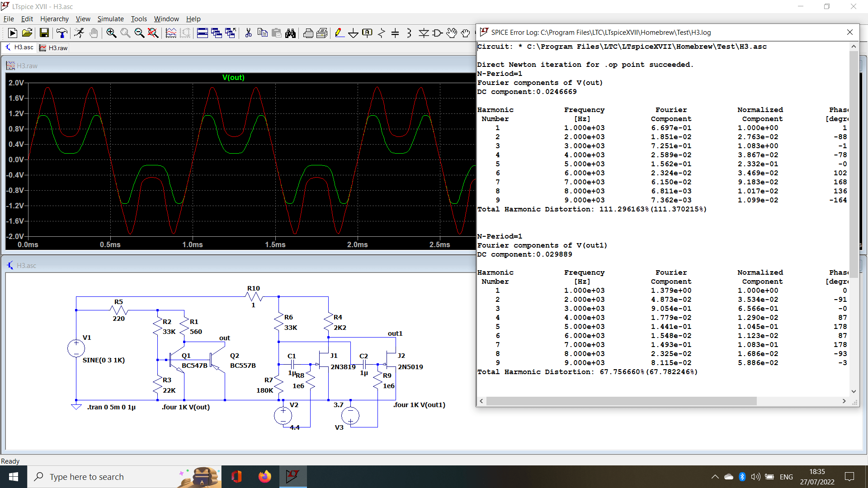Click the .four 1K V(out) directive

click(185, 407)
